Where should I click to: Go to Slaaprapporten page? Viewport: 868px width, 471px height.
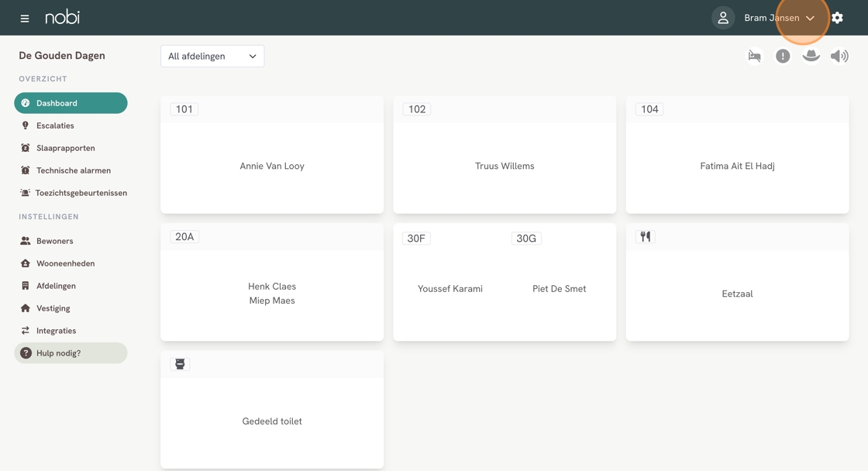(x=65, y=148)
